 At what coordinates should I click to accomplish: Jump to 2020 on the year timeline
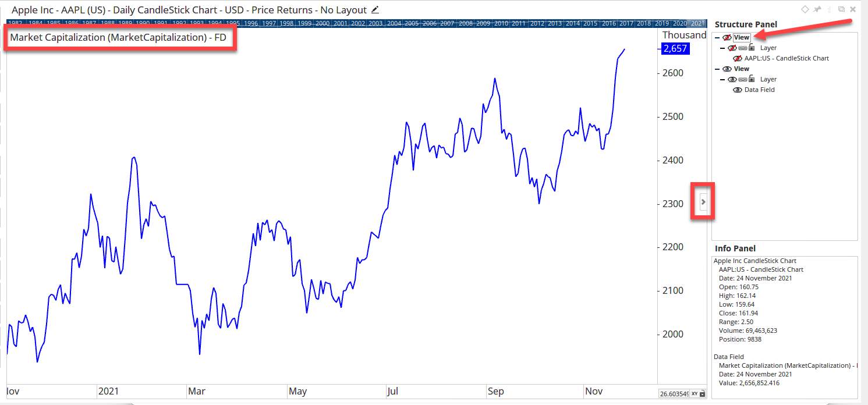click(x=680, y=23)
